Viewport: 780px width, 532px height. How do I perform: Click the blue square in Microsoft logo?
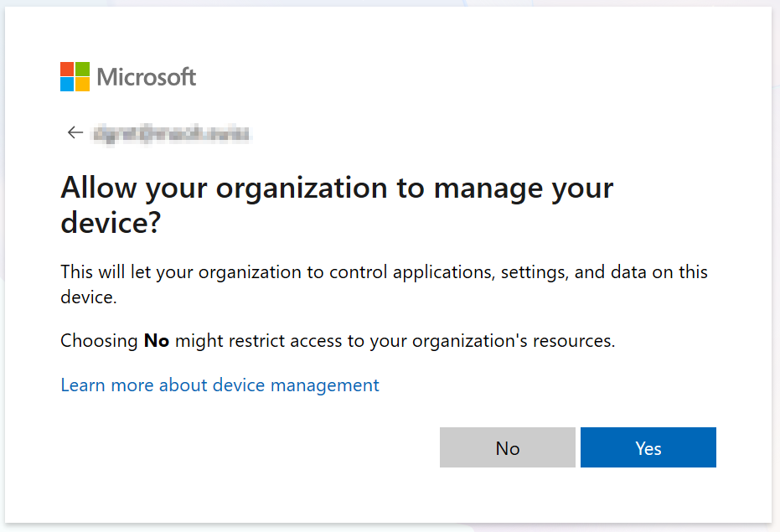click(67, 84)
